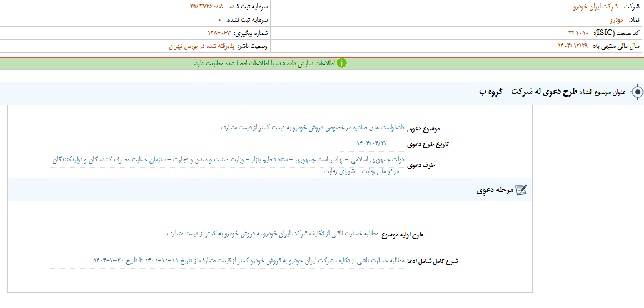Click the label موضوع دعوی
Screen dimensions: 644x308
[423, 129]
